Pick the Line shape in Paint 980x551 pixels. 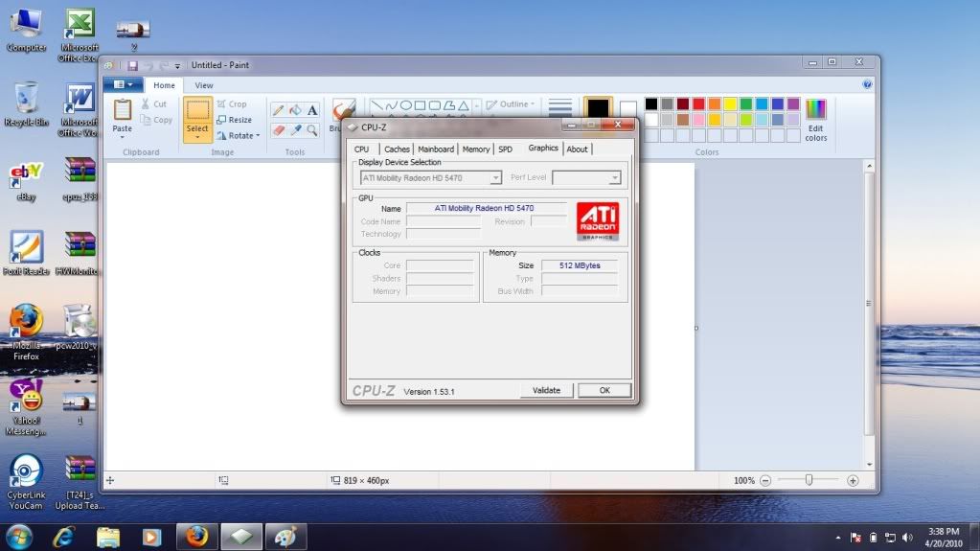[x=376, y=105]
